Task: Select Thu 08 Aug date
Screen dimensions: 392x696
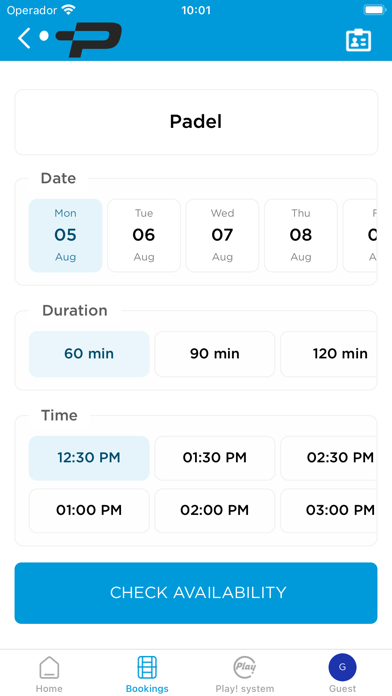Action: pyautogui.click(x=301, y=235)
